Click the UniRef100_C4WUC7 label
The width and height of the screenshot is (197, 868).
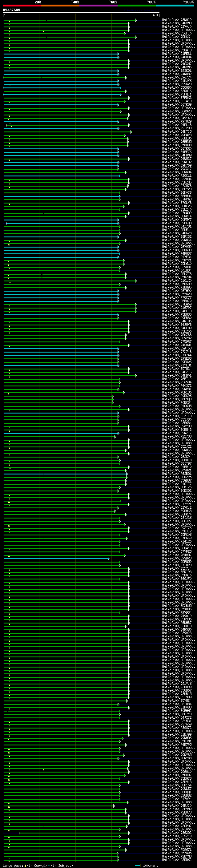click(x=177, y=159)
